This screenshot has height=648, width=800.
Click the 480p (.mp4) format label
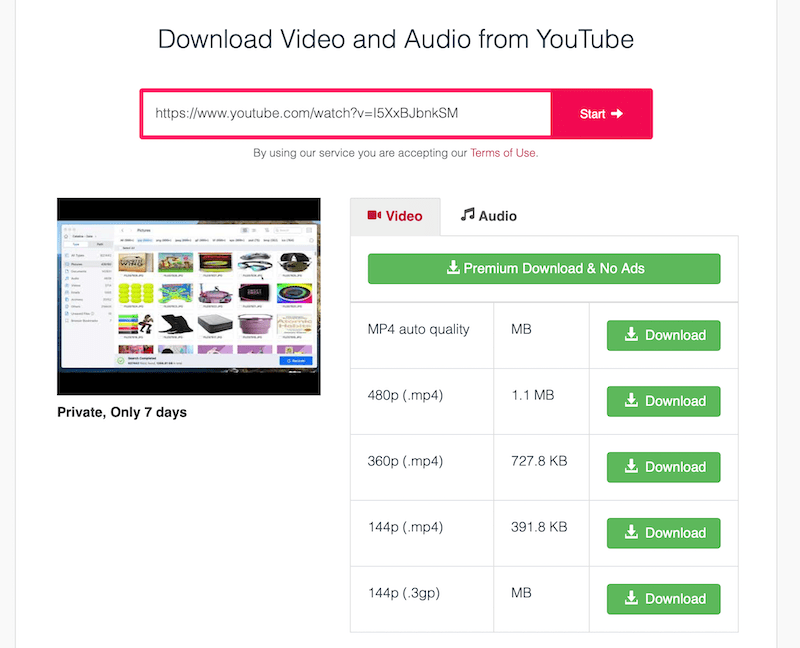[x=405, y=395]
